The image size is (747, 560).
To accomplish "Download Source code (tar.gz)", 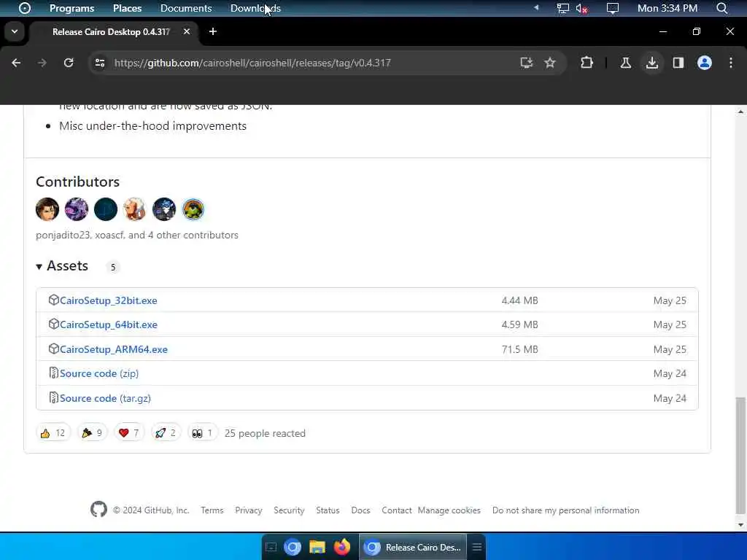I will click(105, 399).
